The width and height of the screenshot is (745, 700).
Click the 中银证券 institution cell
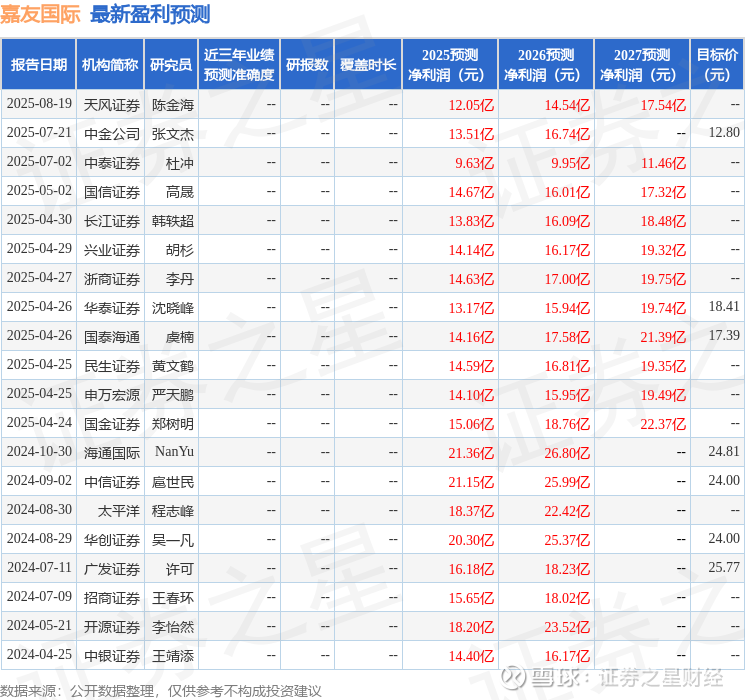(x=112, y=656)
